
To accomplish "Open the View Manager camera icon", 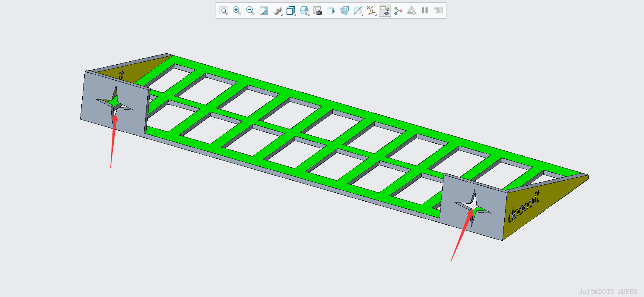I will [318, 11].
